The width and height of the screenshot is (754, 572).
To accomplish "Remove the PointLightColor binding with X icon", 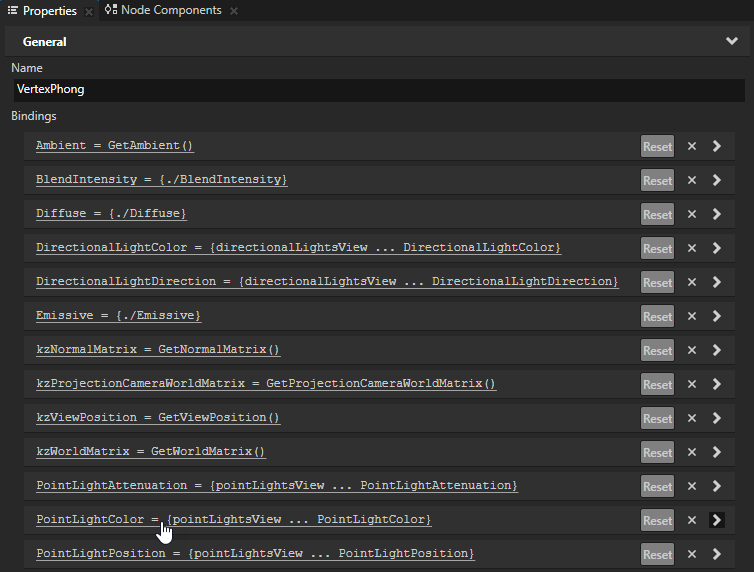I will pyautogui.click(x=691, y=520).
